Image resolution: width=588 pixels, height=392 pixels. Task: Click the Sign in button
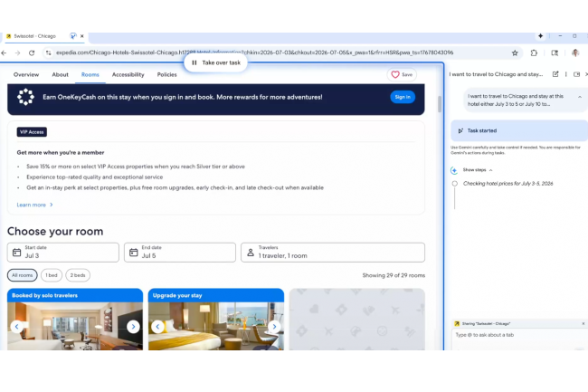point(403,97)
